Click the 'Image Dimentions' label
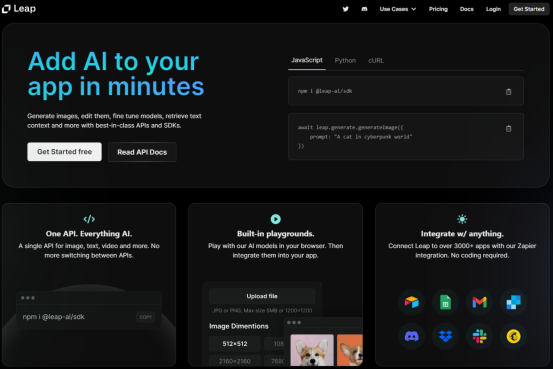 tap(239, 326)
